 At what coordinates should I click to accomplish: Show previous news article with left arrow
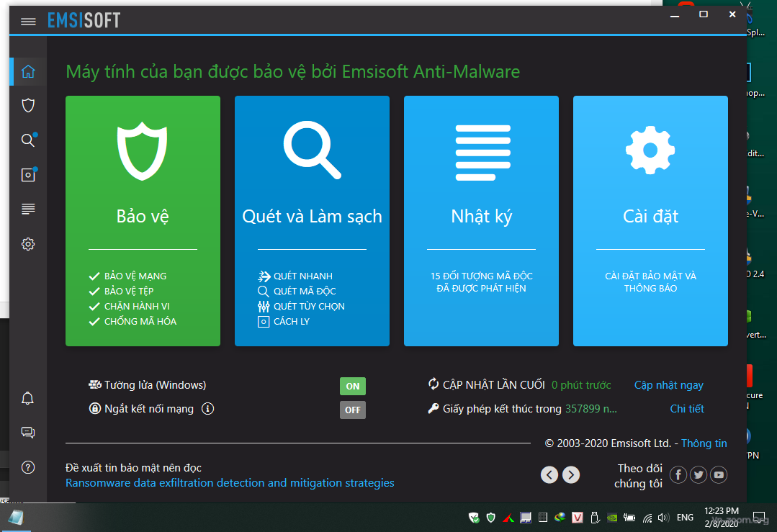(x=549, y=474)
